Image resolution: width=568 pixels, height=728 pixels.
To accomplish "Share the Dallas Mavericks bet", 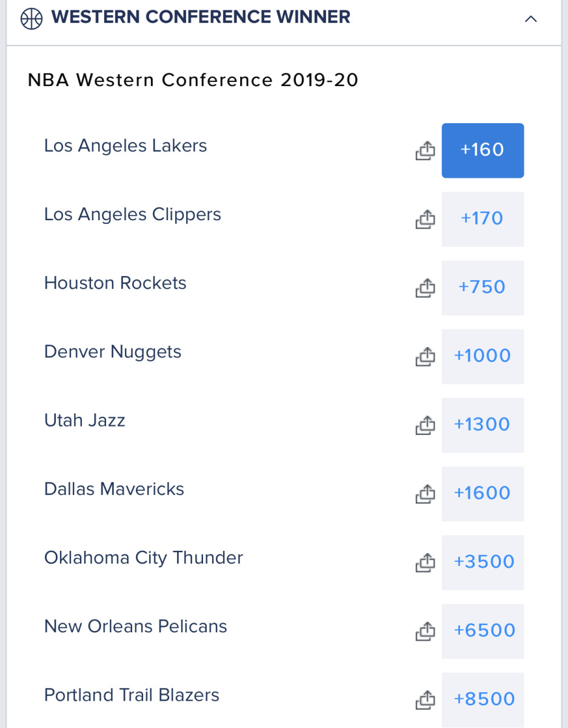I will coord(425,493).
